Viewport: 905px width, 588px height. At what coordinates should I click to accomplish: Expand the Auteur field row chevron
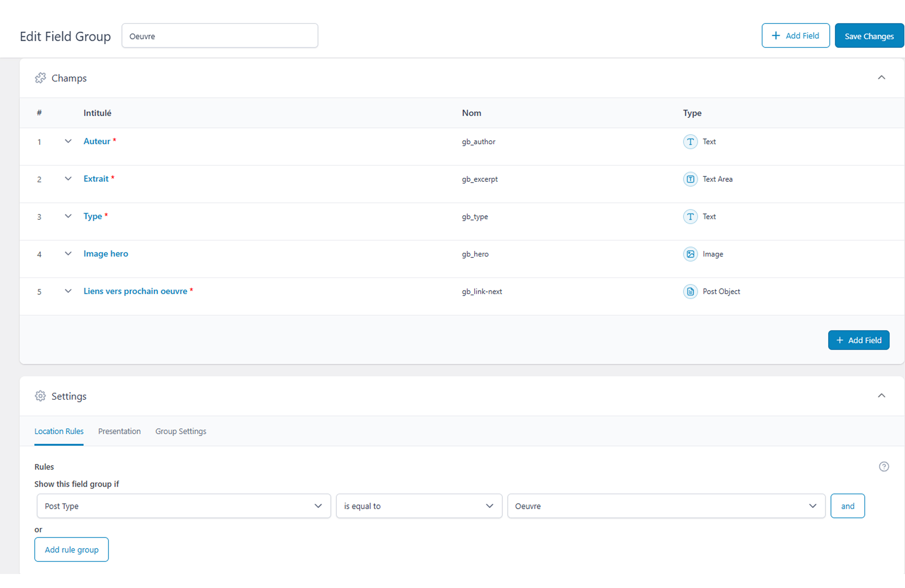click(68, 141)
